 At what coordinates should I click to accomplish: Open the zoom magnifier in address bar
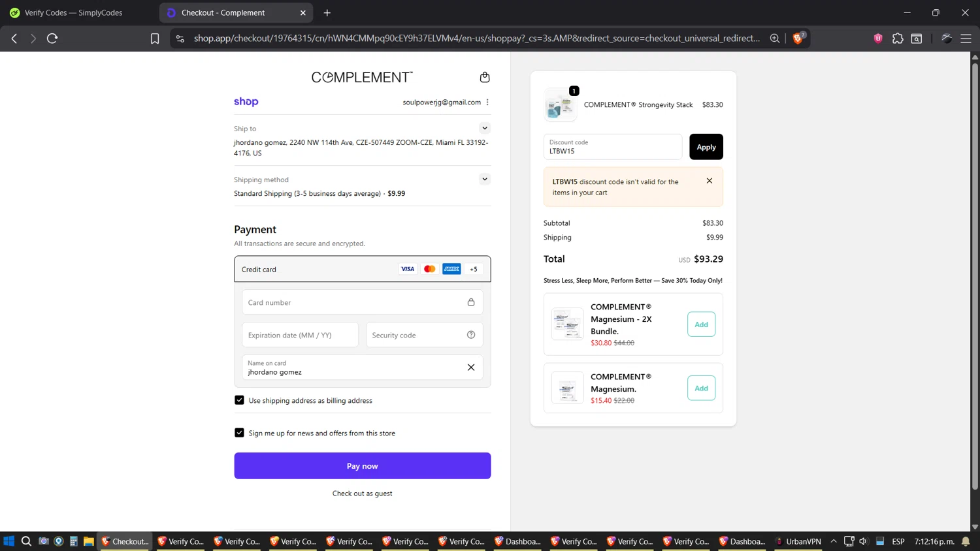(774, 39)
